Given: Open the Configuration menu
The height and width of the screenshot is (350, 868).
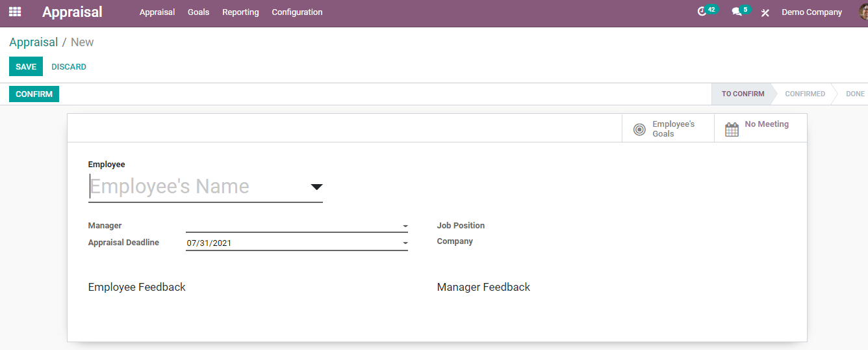Looking at the screenshot, I should (x=297, y=12).
